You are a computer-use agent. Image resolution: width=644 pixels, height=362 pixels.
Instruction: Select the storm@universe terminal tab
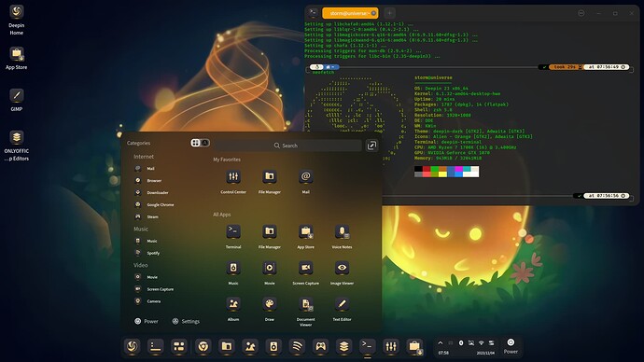(350, 13)
